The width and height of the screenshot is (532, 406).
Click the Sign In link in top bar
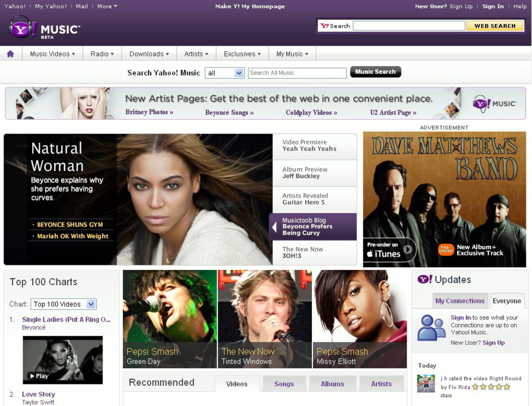tap(493, 6)
